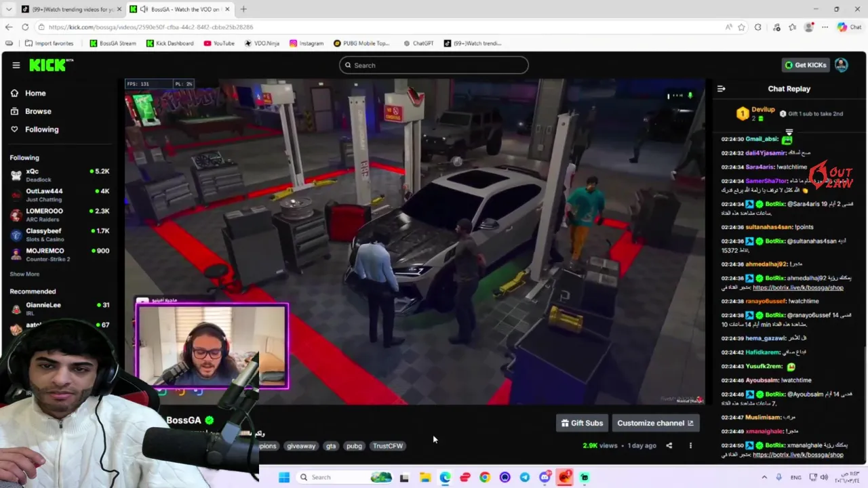Click the Gift Subs button
Viewport: 868px width, 488px height.
[582, 423]
